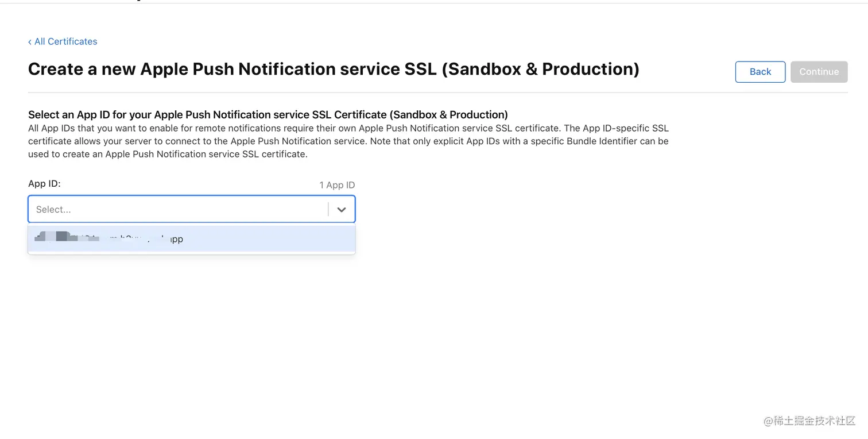The image size is (868, 439).
Task: Toggle the App ID dropdown chevron arrow
Action: coord(342,210)
